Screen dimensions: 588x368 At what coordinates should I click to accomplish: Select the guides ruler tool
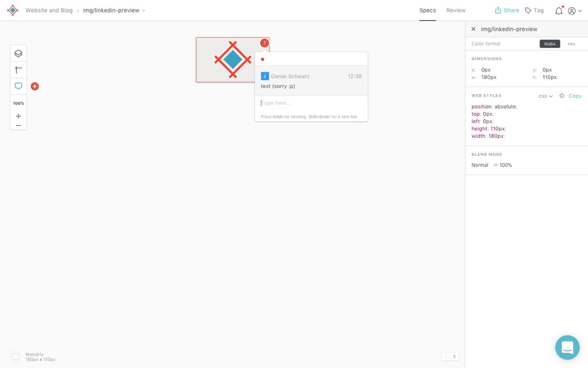[18, 70]
